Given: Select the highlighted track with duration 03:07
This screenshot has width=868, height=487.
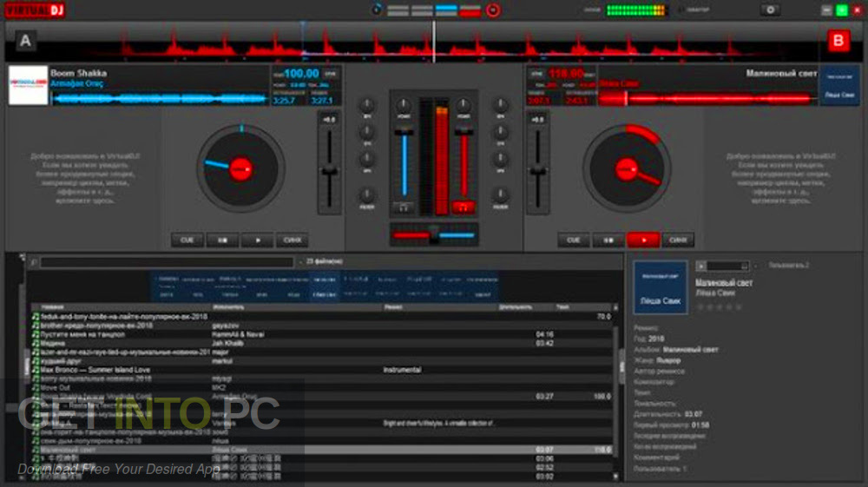Looking at the screenshot, I should pos(323,450).
